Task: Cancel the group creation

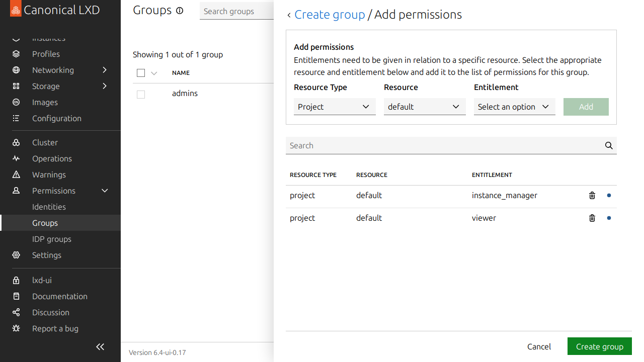Action: (539, 346)
